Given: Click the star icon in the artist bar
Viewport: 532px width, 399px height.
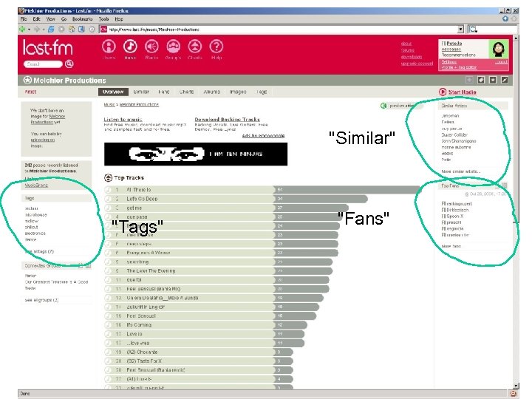Looking at the screenshot, I should click(493, 80).
